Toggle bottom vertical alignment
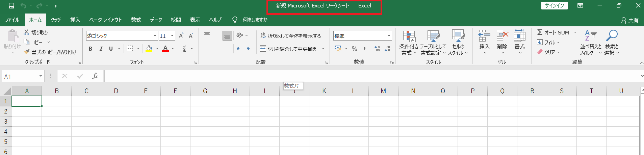This screenshot has width=644, height=155. pos(227,35)
